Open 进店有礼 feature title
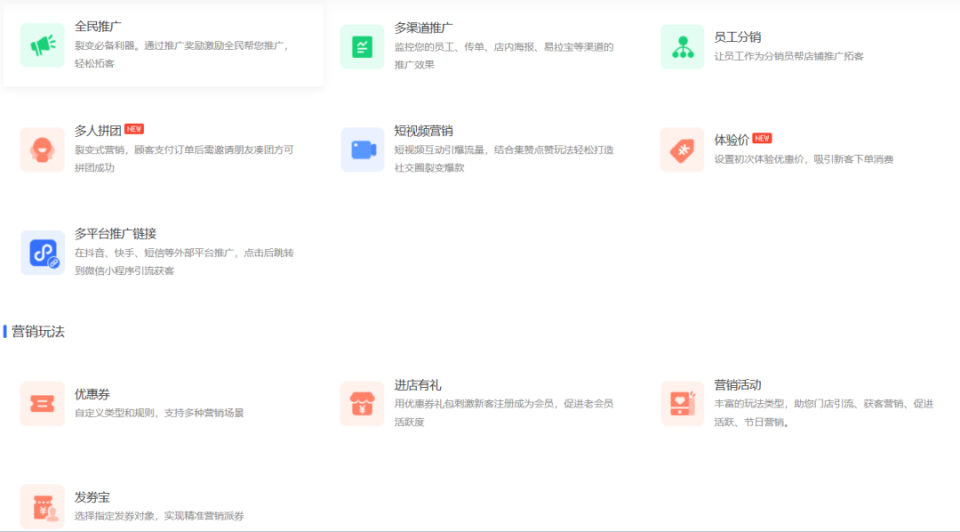The width and height of the screenshot is (960, 532). [x=418, y=385]
